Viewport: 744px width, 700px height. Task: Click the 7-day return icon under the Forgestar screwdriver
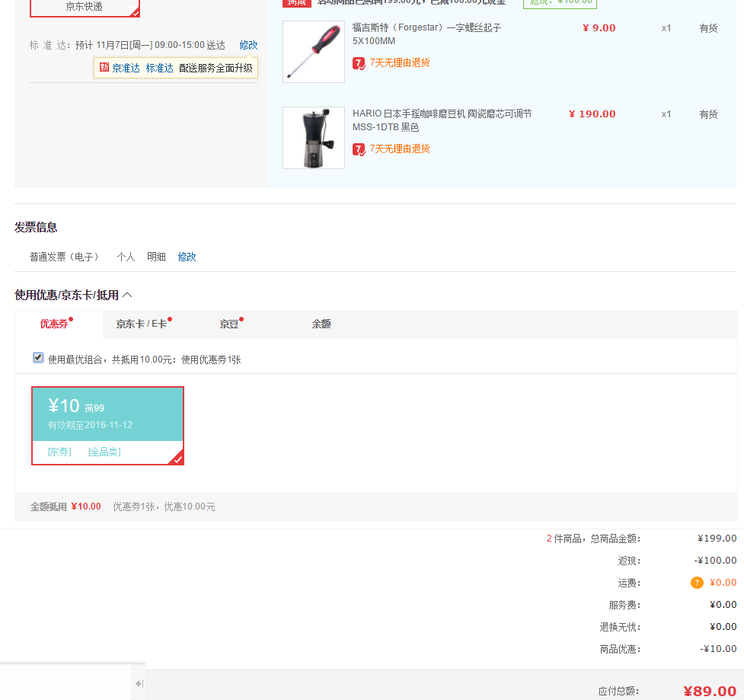(359, 63)
